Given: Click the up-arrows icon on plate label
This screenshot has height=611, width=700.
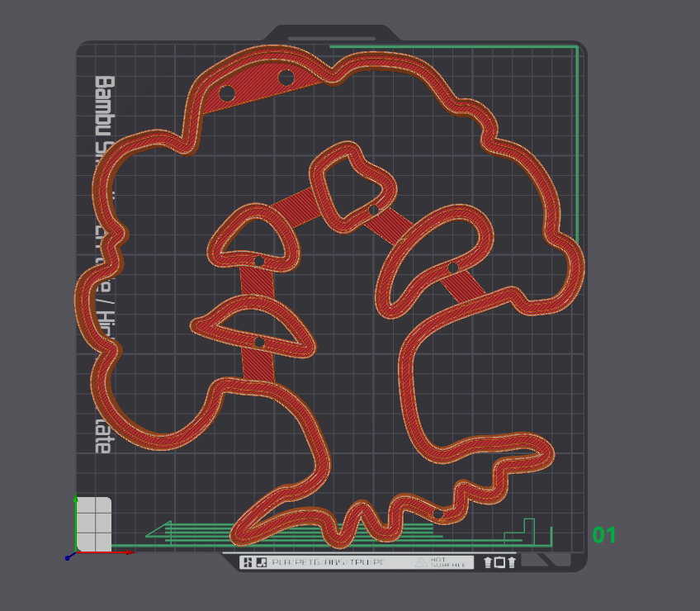Looking at the screenshot, I should pyautogui.click(x=499, y=562).
